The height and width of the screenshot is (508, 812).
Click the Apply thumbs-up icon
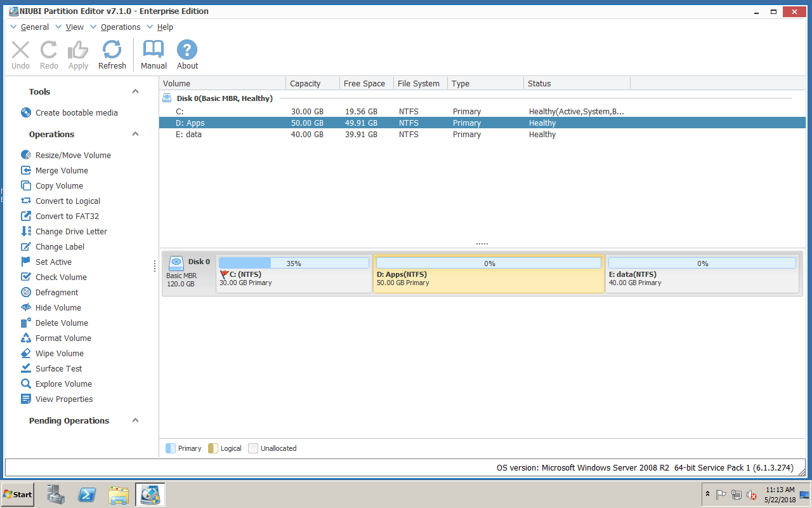coord(78,50)
